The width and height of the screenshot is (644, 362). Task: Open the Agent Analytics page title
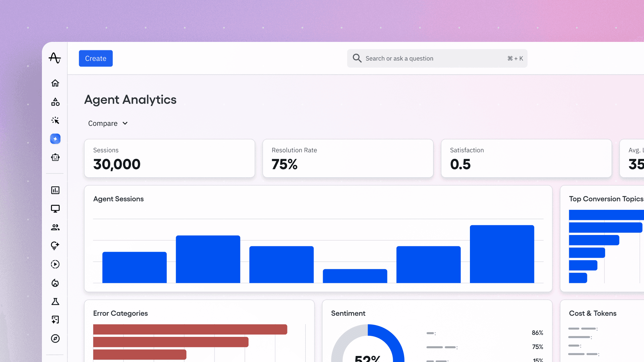(x=130, y=100)
